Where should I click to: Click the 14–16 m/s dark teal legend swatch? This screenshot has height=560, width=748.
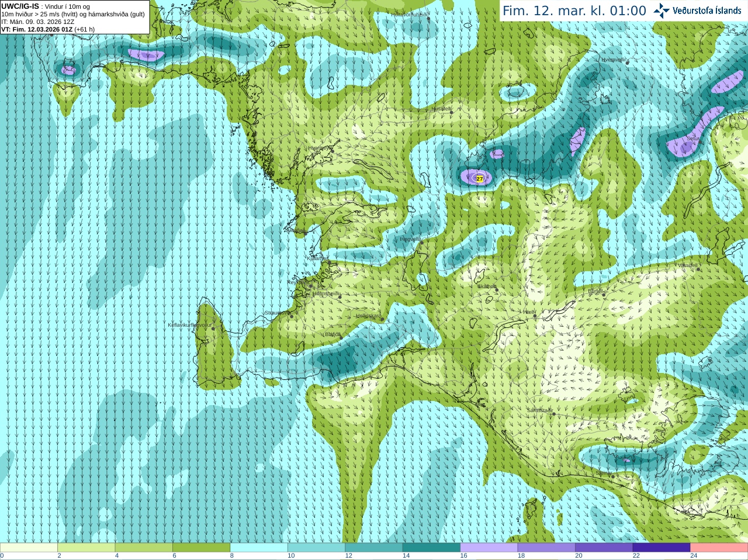click(x=431, y=548)
